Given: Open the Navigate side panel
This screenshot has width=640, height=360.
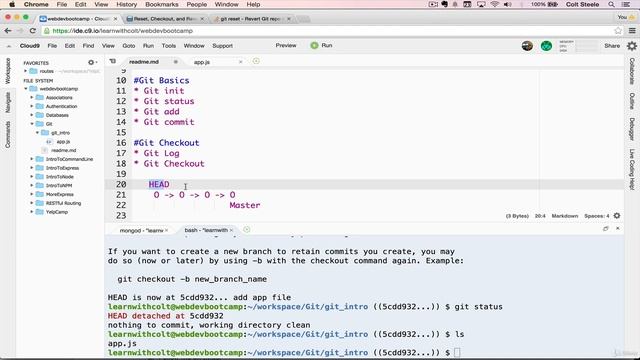Looking at the screenshot, I should coord(8,102).
